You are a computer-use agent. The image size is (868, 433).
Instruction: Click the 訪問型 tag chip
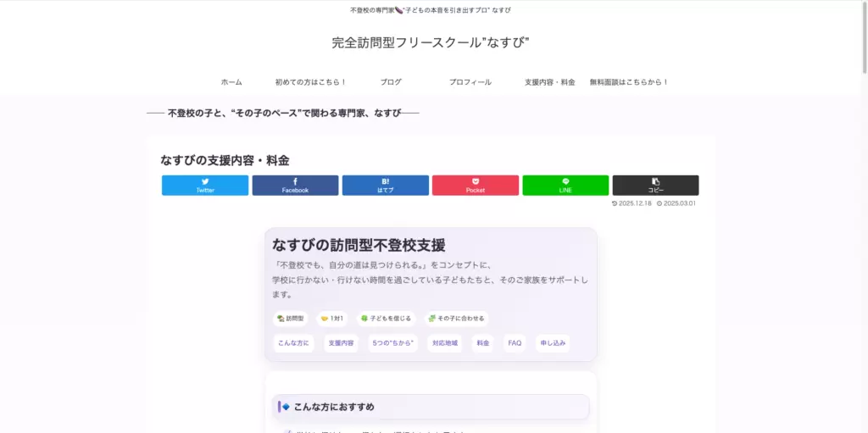[x=291, y=319]
